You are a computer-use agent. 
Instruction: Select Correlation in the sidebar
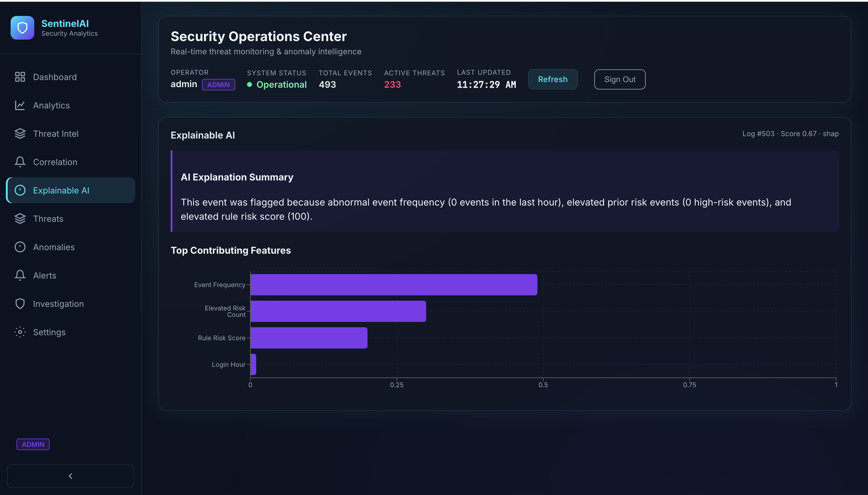tap(71, 162)
